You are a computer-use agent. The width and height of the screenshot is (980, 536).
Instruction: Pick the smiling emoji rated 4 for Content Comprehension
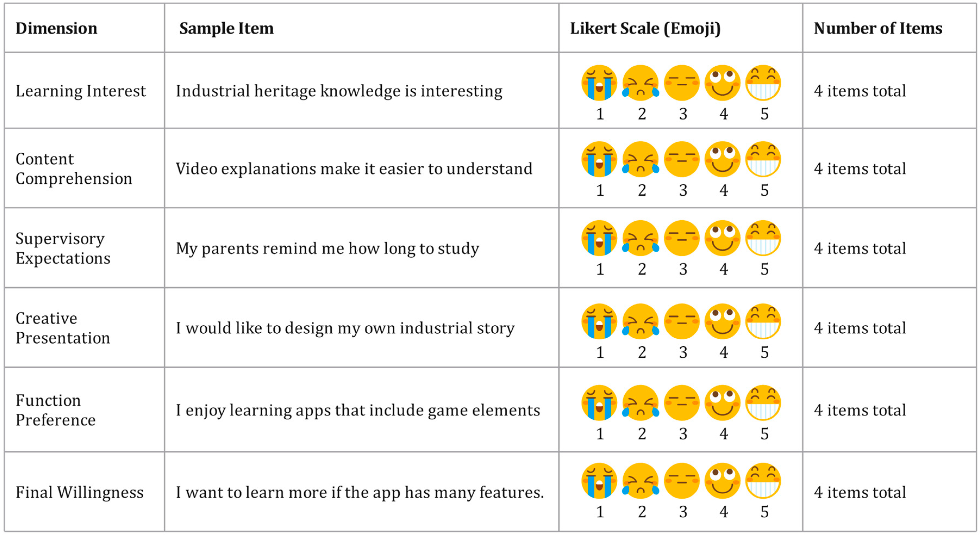point(722,159)
